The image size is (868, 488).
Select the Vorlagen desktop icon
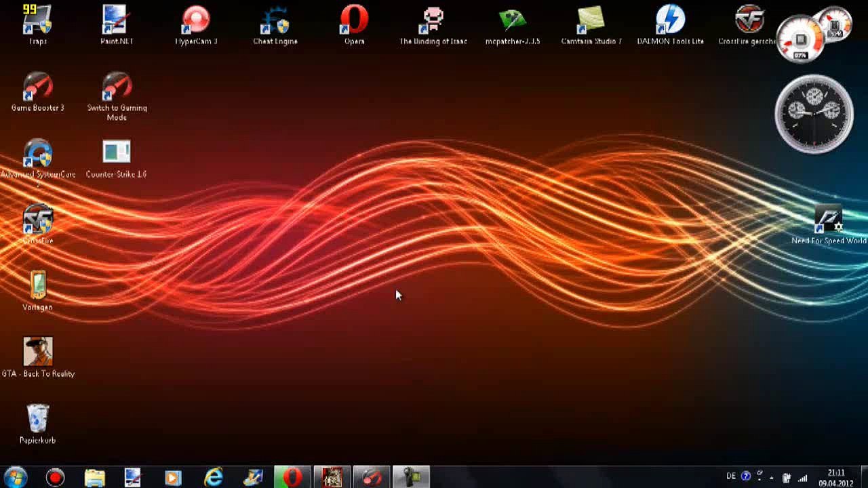pos(37,291)
